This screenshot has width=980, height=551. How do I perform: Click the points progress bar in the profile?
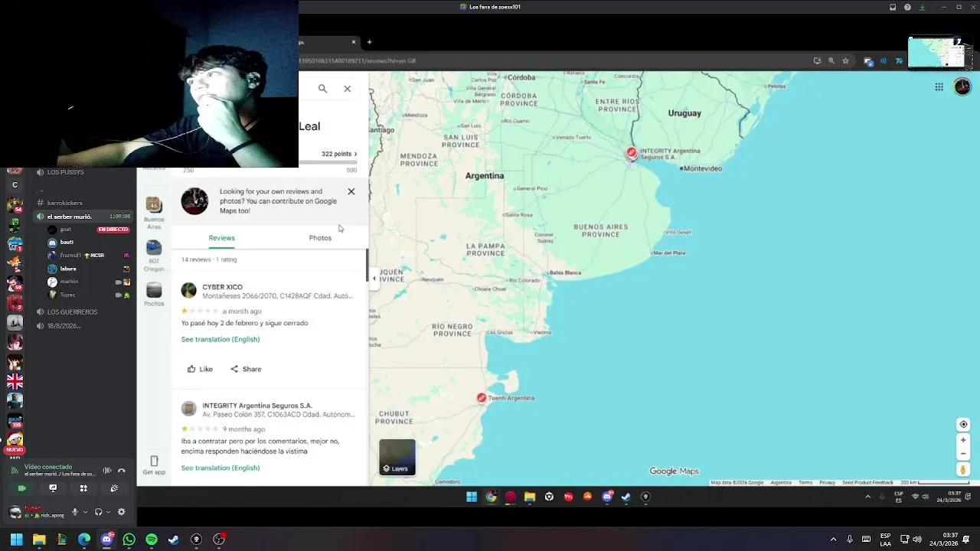(x=329, y=162)
